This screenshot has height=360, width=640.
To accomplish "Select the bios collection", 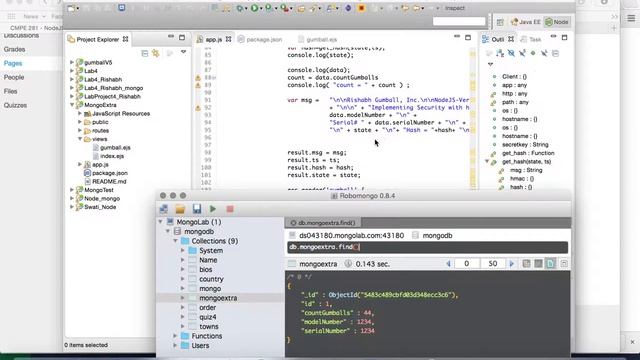I will tap(206, 269).
